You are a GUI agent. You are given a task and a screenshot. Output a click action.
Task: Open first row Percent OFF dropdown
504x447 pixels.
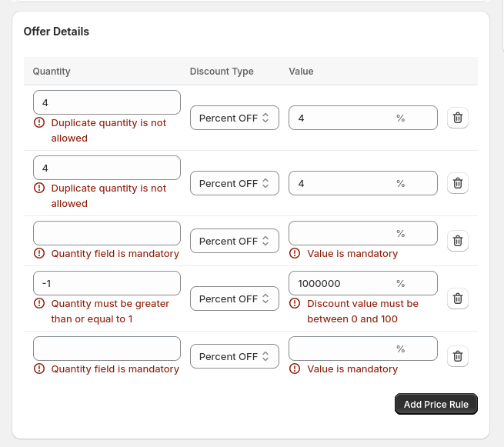tap(234, 118)
